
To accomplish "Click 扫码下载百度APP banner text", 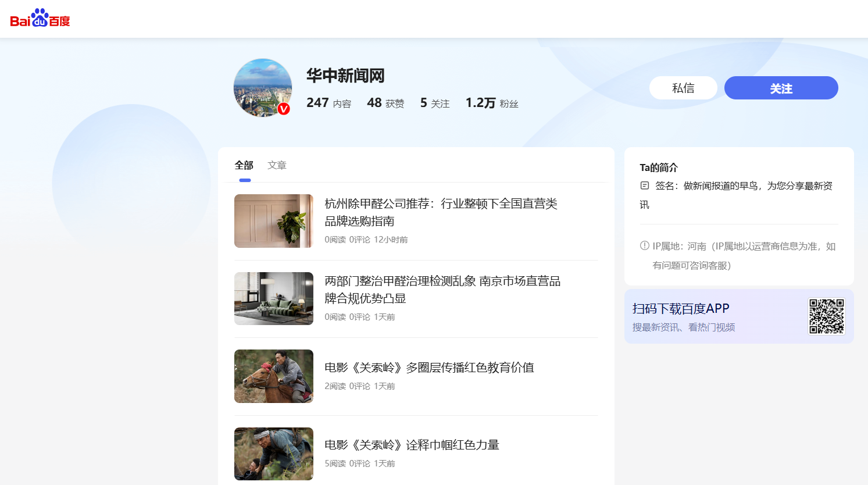I will pyautogui.click(x=681, y=309).
